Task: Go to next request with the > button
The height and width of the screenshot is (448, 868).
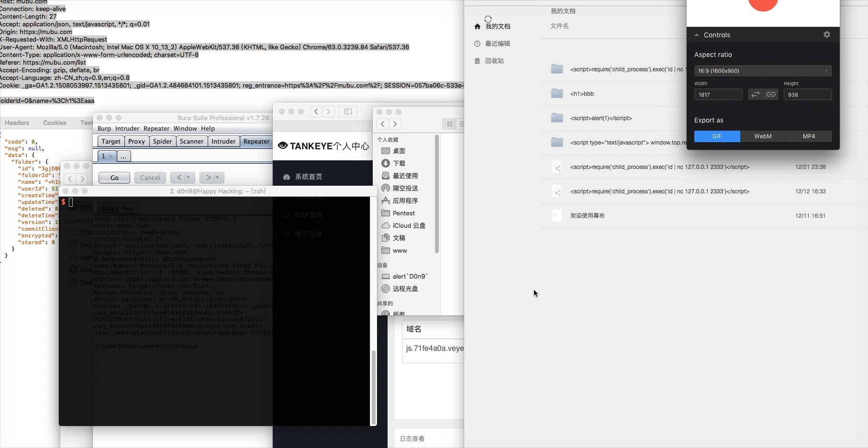Action: click(208, 178)
